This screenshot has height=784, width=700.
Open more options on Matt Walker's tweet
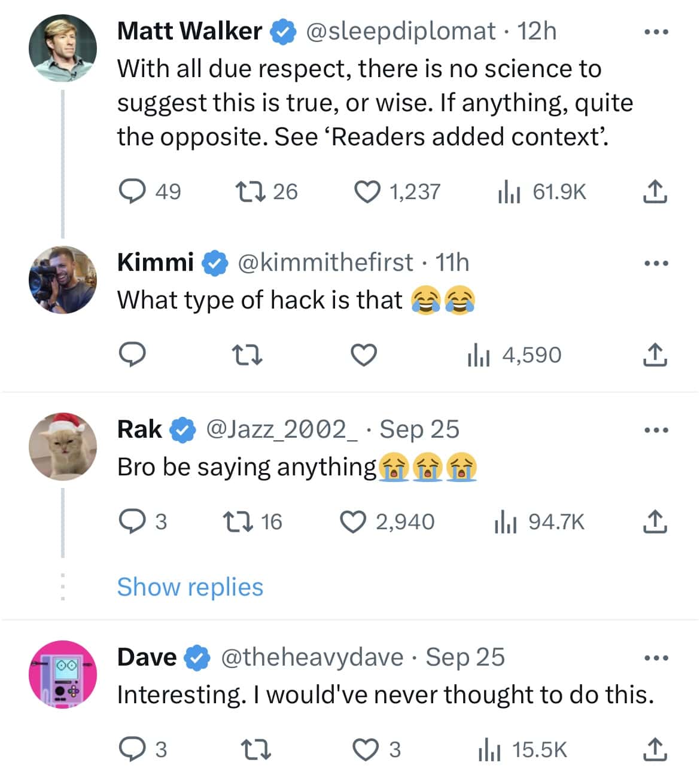656,32
